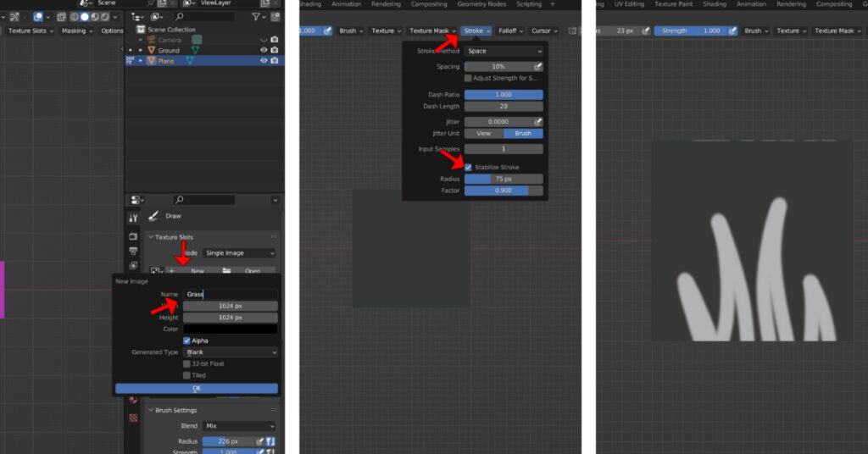Viewport: 868px width, 454px height.
Task: Disable rendering for Camera in outliner
Action: click(x=275, y=40)
